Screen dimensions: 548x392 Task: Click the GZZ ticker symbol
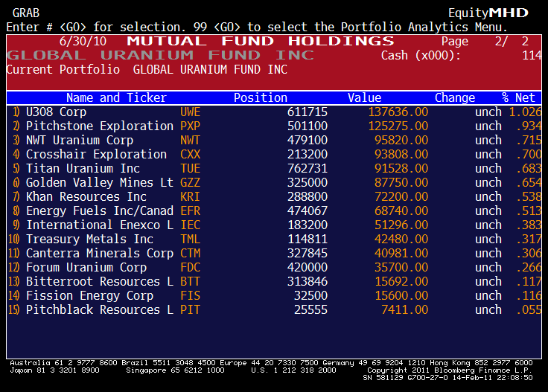coord(190,182)
